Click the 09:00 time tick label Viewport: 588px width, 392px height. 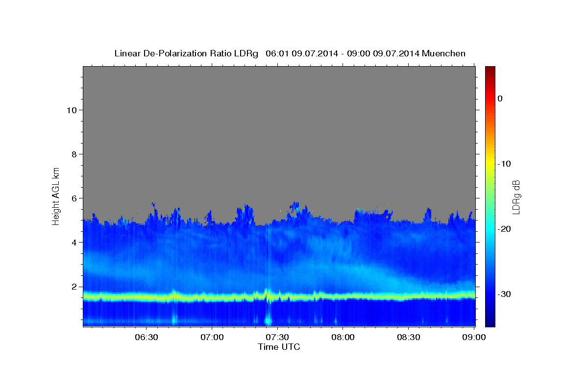pos(474,338)
